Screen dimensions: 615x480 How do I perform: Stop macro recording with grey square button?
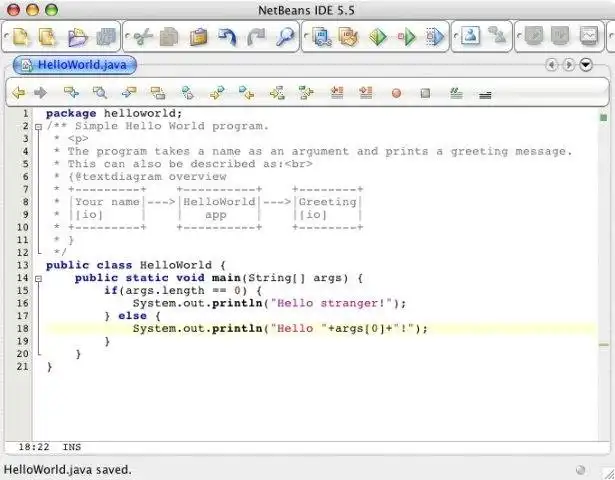coord(425,93)
